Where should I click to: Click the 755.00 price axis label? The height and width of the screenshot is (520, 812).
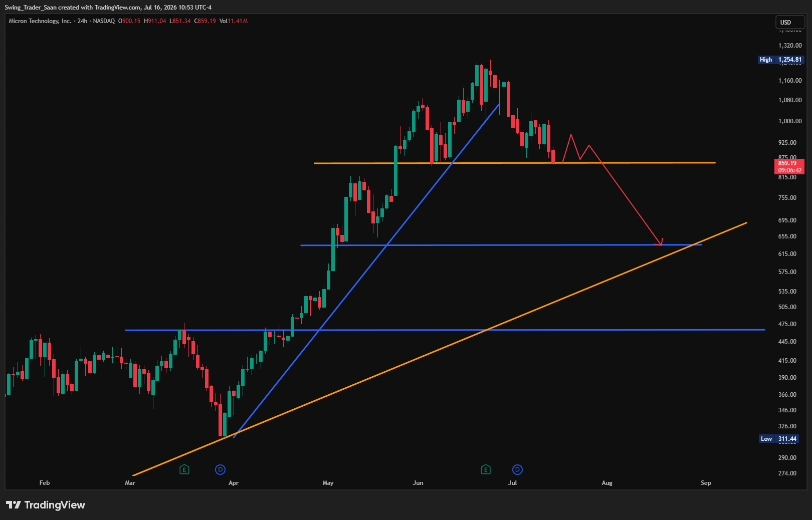(787, 198)
